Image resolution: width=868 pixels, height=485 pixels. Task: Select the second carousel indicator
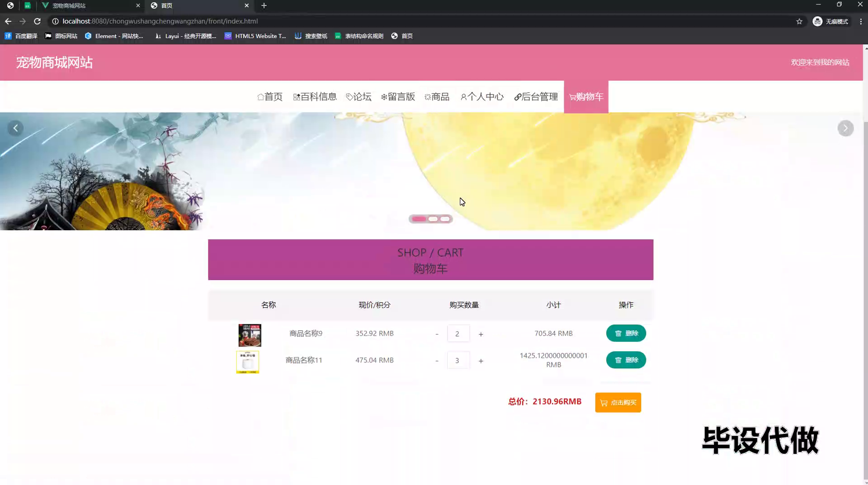433,219
